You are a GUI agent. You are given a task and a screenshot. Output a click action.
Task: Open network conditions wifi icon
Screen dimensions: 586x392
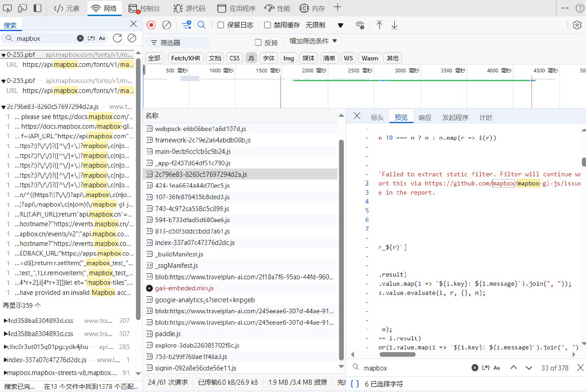tap(360, 25)
